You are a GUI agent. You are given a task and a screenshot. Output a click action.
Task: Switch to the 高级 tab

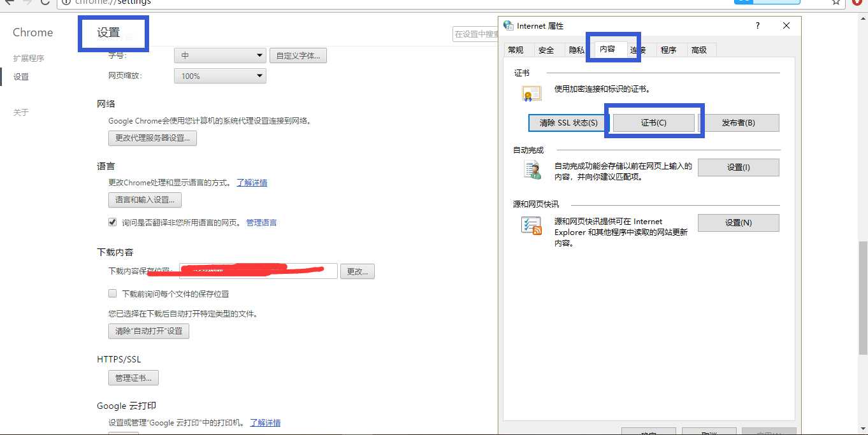[x=699, y=50]
